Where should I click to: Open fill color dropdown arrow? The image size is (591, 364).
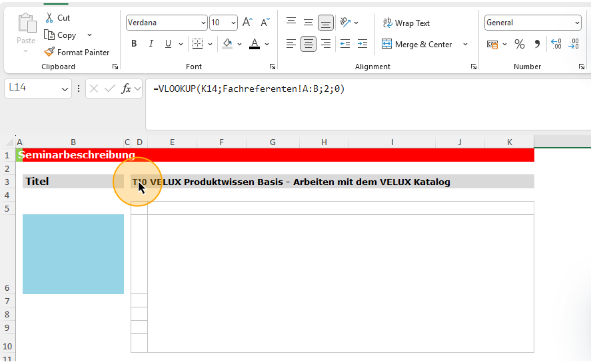coord(239,45)
